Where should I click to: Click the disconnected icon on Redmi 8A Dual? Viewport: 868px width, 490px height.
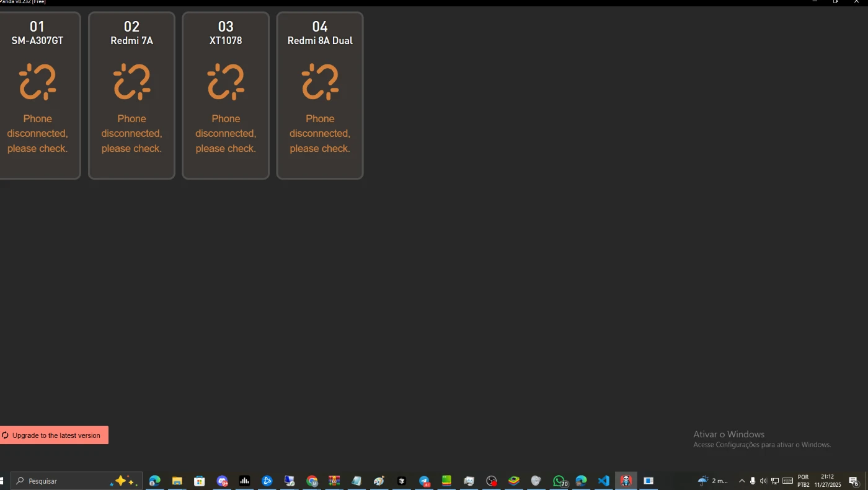coord(320,82)
